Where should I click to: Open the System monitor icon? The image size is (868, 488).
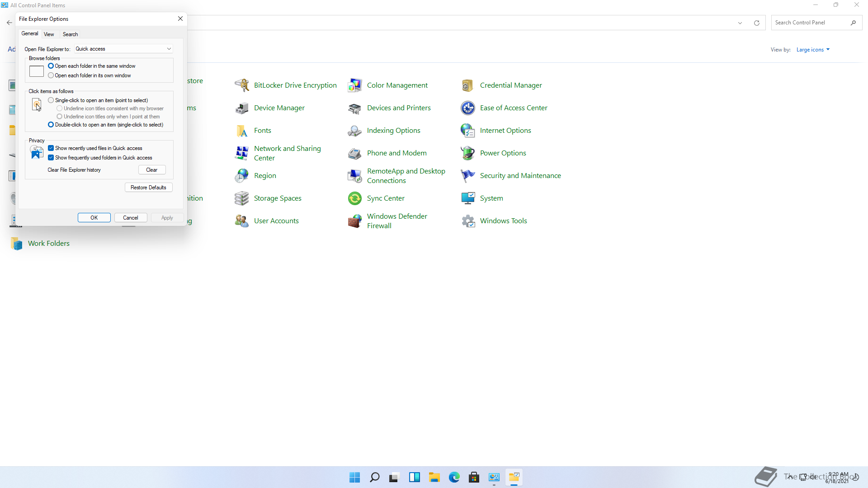click(468, 198)
